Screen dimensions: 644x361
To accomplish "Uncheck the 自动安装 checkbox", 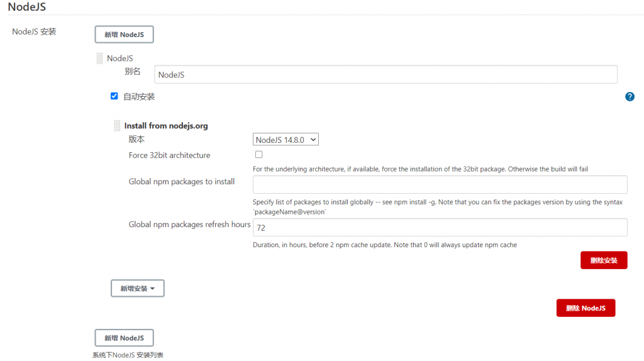I will click(x=114, y=96).
